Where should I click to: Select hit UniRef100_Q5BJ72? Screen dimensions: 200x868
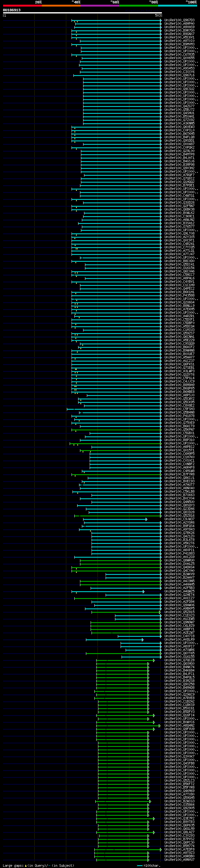pyautogui.click(x=179, y=109)
